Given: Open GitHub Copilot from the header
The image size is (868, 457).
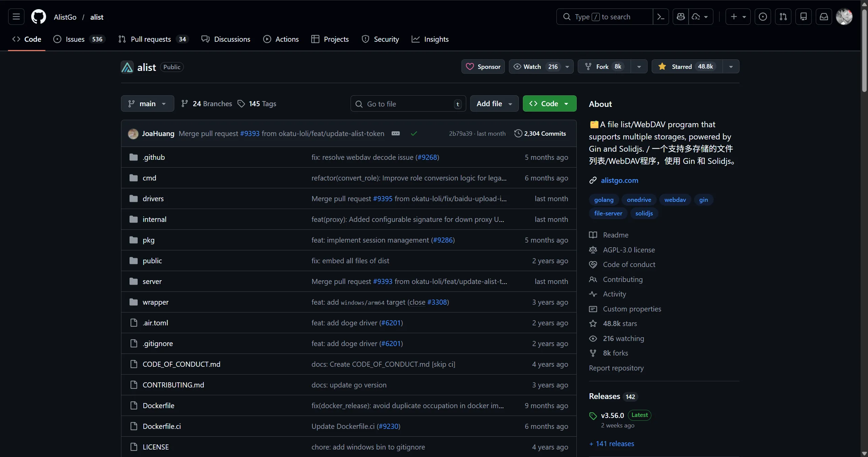Looking at the screenshot, I should pos(680,17).
